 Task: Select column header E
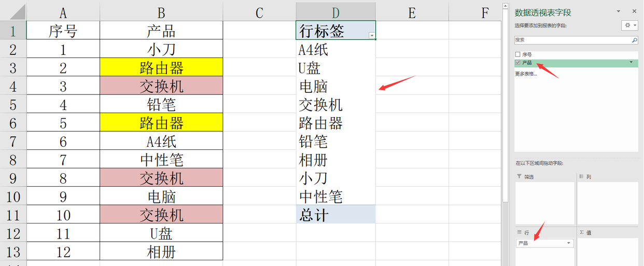412,12
